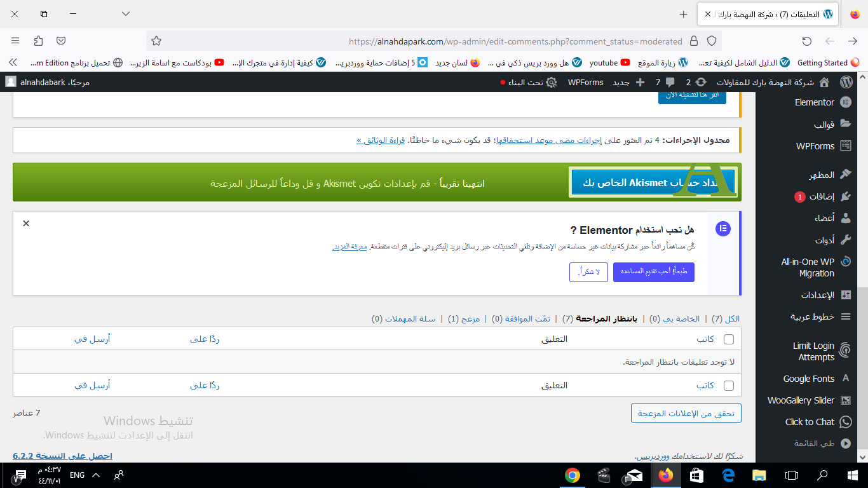Show مزعج (1) spam comments
Image resolution: width=868 pixels, height=488 pixels.
(464, 319)
